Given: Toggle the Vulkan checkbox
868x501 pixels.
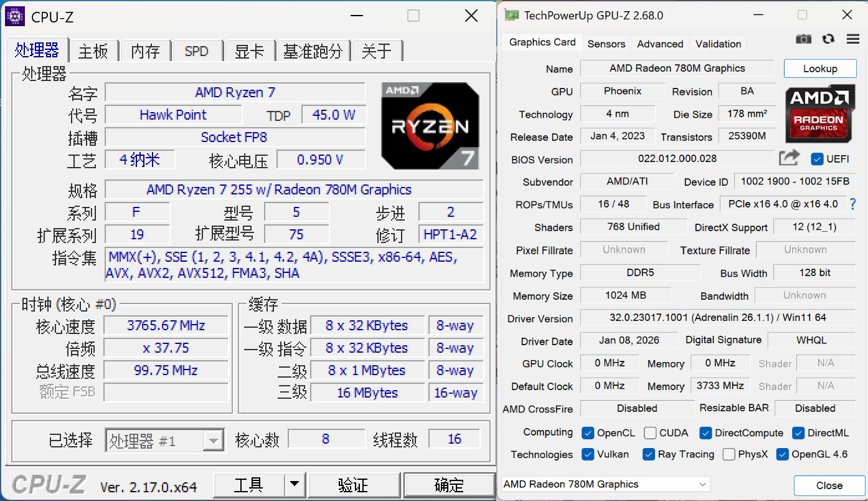Looking at the screenshot, I should (x=587, y=454).
